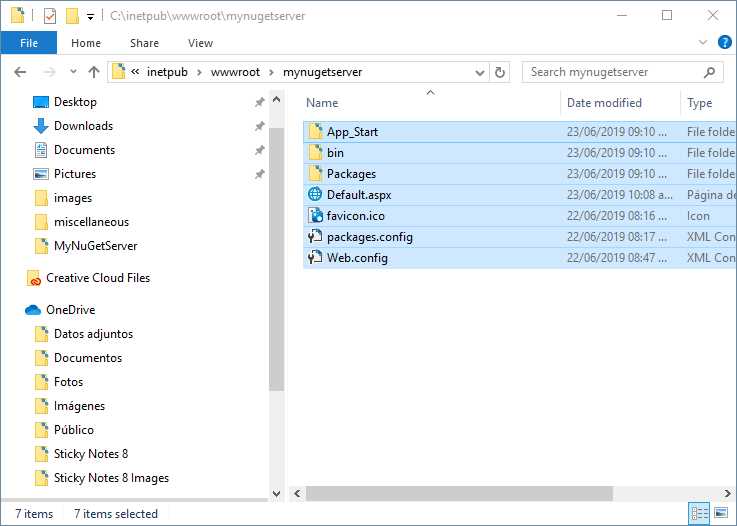The width and height of the screenshot is (737, 526).
Task: Select the Packages folder icon
Action: (x=315, y=173)
